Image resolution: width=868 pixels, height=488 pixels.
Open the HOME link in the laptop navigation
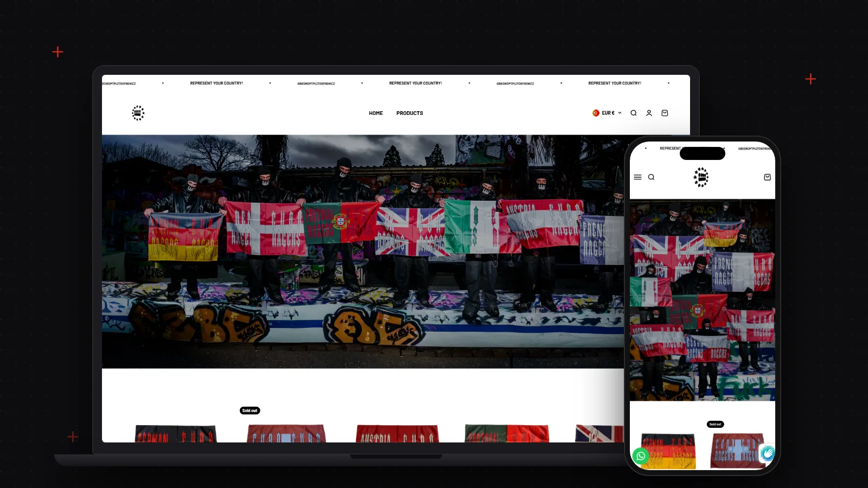pos(376,113)
